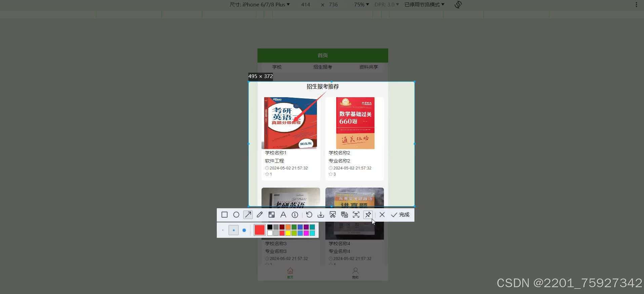Open the 75% zoom dropdown

(x=361, y=4)
